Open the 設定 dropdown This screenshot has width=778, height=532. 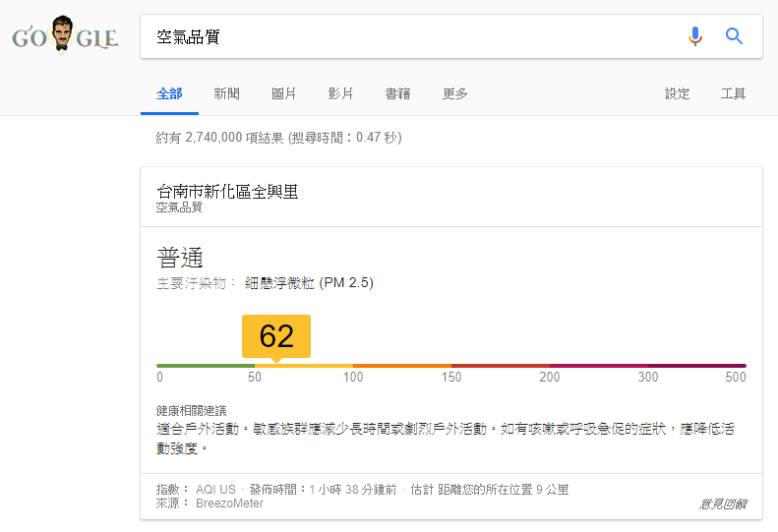(677, 93)
